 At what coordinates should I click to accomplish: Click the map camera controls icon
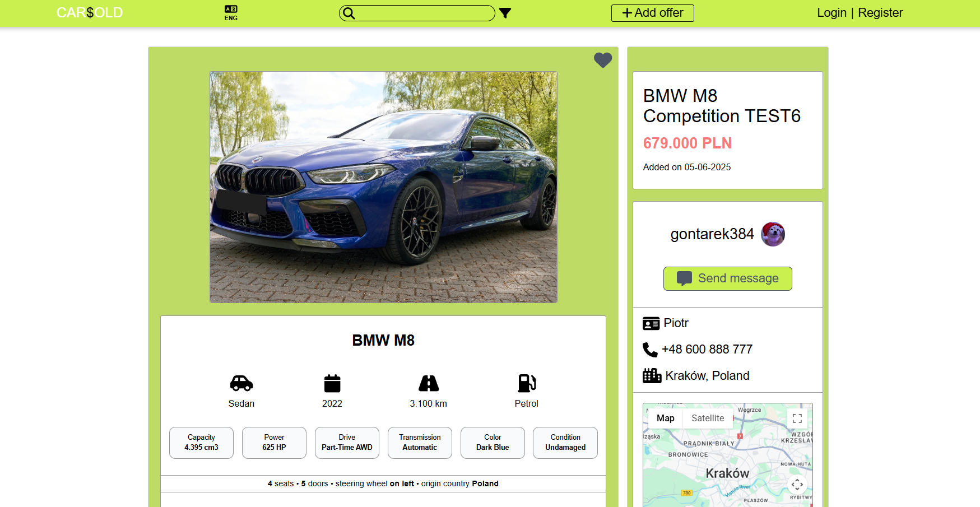click(x=797, y=485)
